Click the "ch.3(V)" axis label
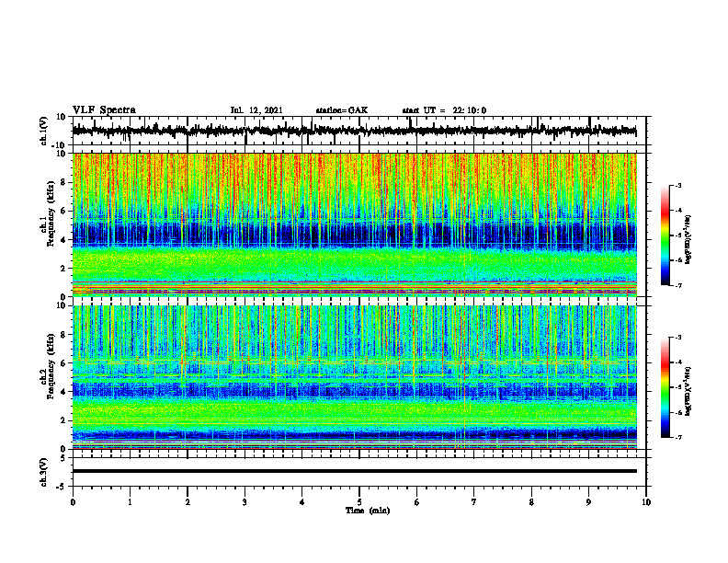The height and width of the screenshot is (563, 728). point(44,473)
